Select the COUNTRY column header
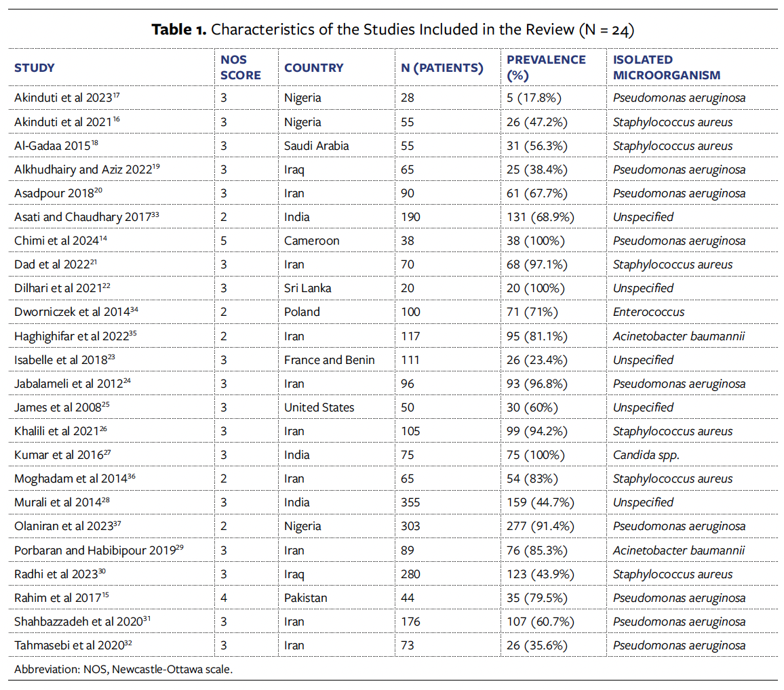The height and width of the screenshot is (690, 784). click(313, 68)
